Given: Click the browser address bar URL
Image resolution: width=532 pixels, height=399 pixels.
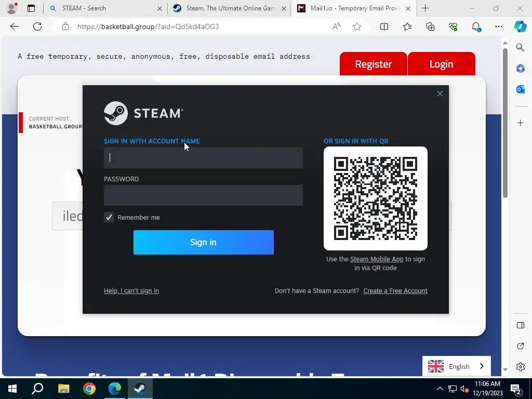Looking at the screenshot, I should (148, 26).
